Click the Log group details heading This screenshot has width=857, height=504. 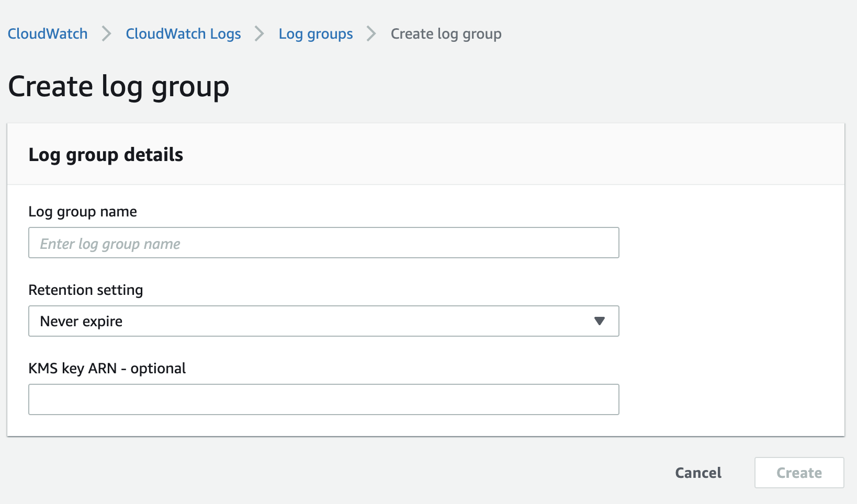click(x=106, y=155)
